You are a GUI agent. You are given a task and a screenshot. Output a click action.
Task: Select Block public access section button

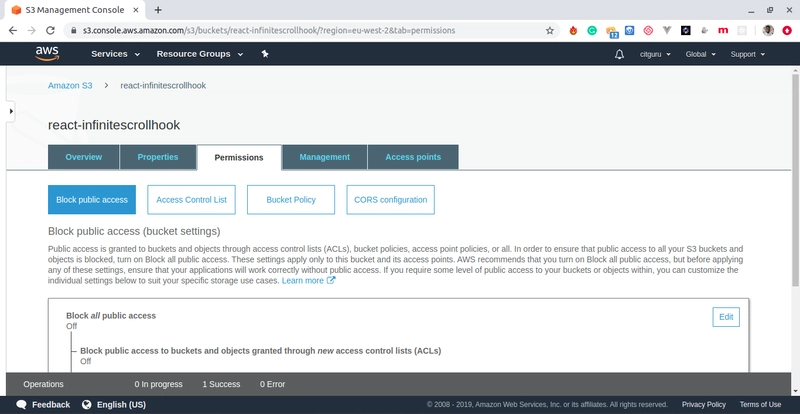(x=92, y=200)
